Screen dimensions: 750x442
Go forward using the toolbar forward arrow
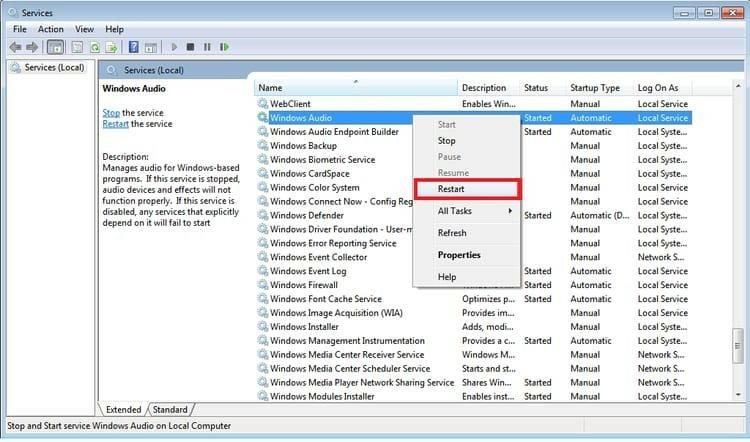coord(32,47)
